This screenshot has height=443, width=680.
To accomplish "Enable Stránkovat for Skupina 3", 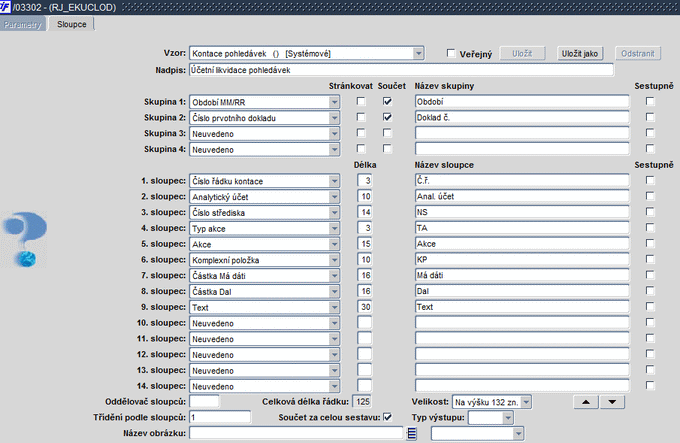I will (361, 133).
